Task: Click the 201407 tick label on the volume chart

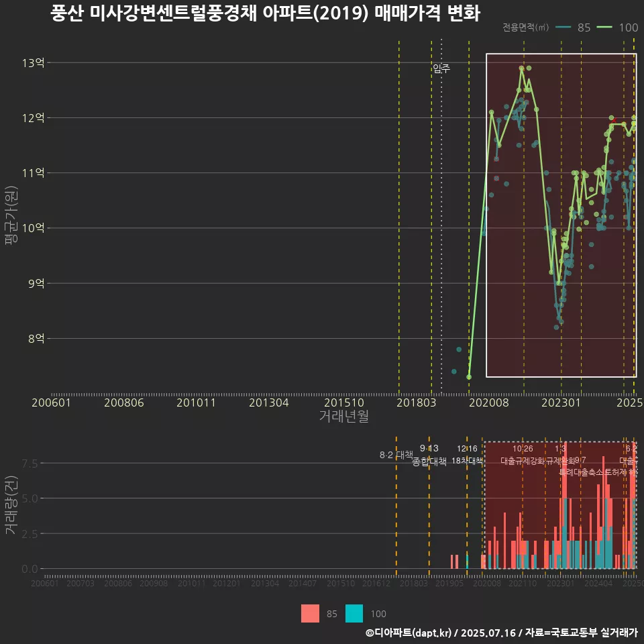Action: 303,583
